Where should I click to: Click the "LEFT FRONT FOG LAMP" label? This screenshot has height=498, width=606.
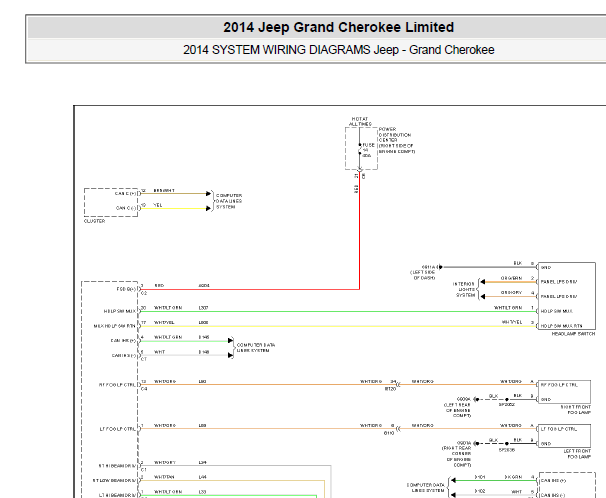(577, 454)
